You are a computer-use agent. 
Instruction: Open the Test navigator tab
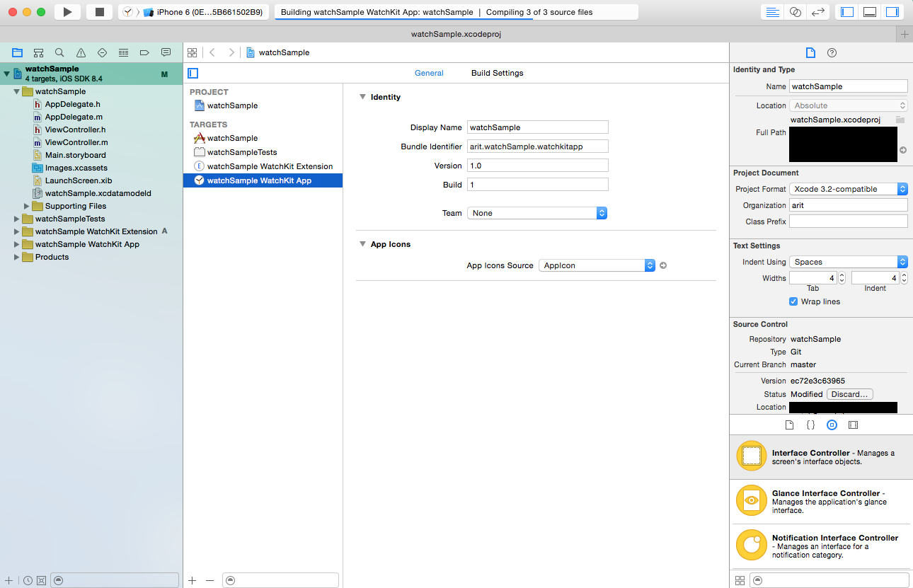point(102,52)
